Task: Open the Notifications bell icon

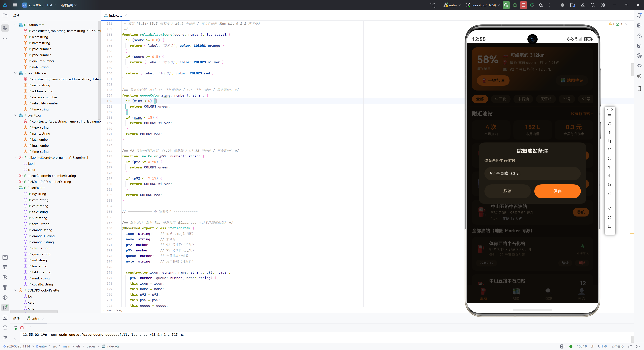Action: click(639, 15)
